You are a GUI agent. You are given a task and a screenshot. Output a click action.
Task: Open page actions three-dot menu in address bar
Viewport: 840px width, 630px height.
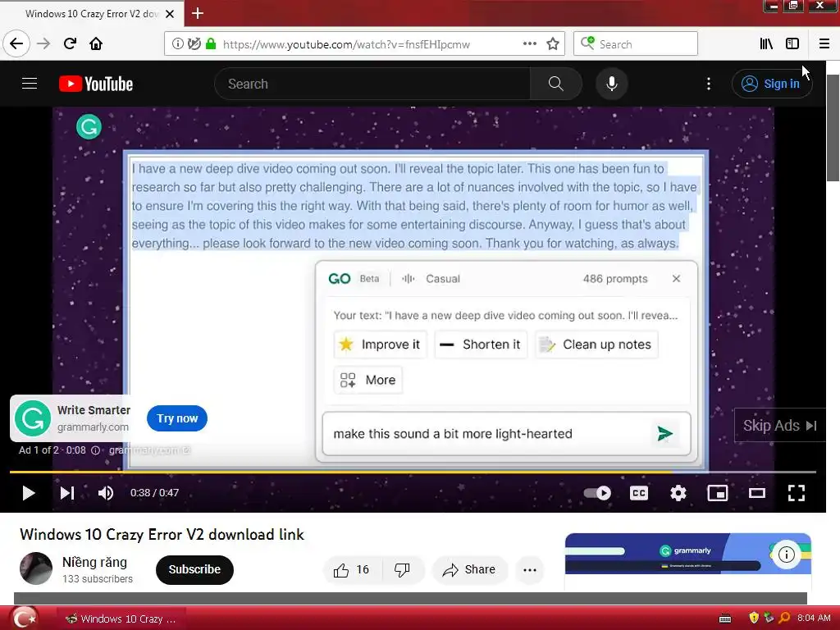tap(530, 44)
